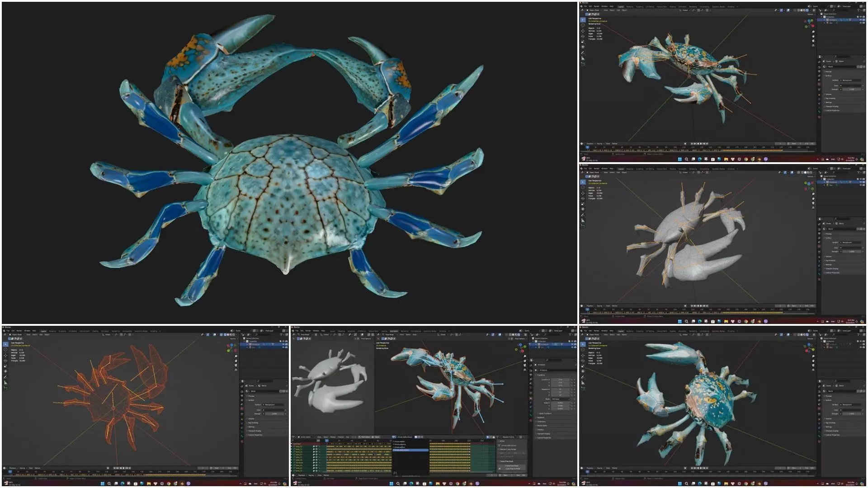Select the Rotate tool in the grey crab window

[583, 199]
